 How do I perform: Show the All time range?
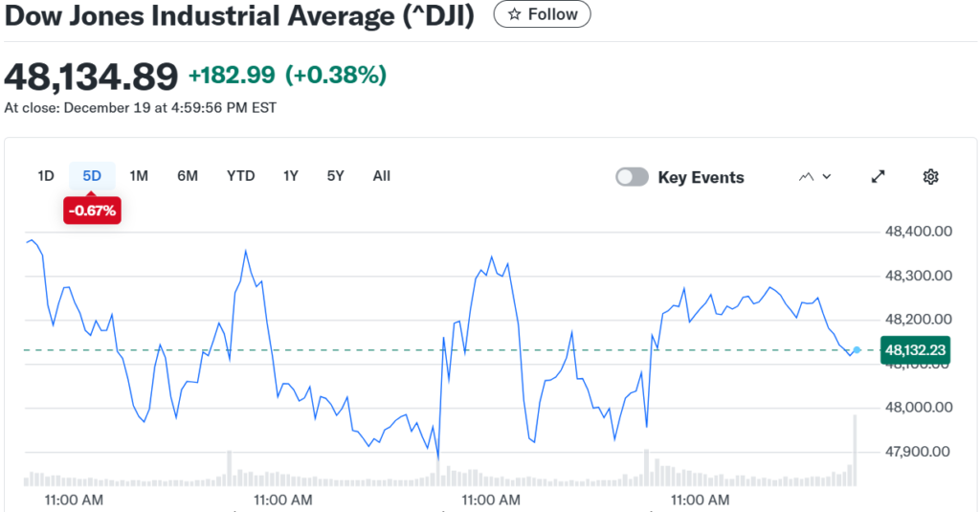[382, 176]
